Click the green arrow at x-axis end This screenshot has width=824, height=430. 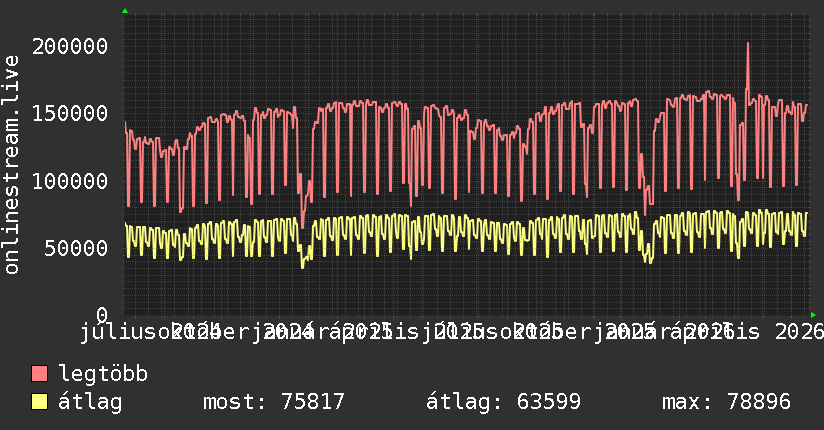pyautogui.click(x=813, y=315)
